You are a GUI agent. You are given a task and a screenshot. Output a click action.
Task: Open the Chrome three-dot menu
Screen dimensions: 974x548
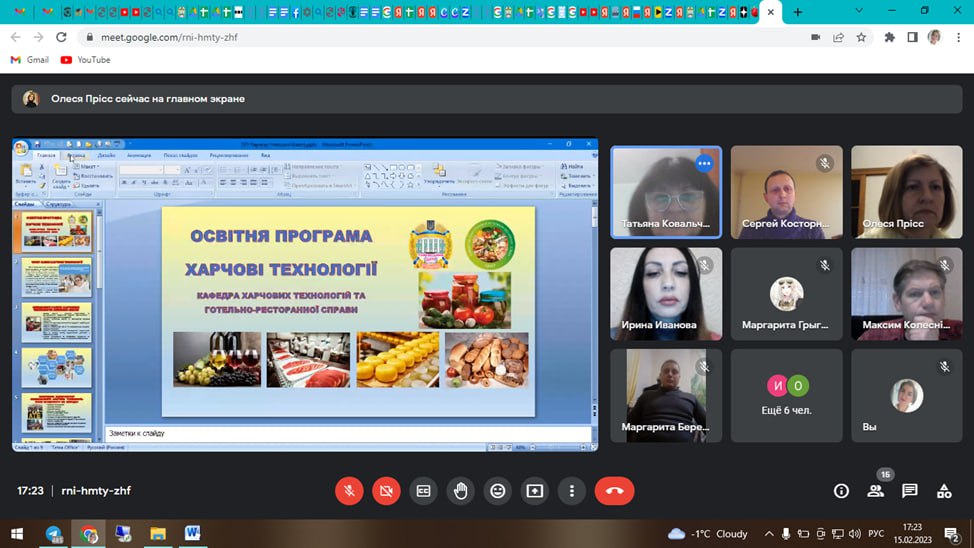tap(958, 37)
